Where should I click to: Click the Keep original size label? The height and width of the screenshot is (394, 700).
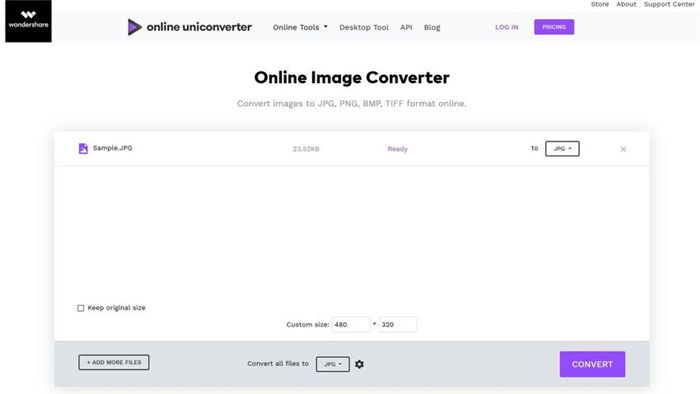coord(117,308)
